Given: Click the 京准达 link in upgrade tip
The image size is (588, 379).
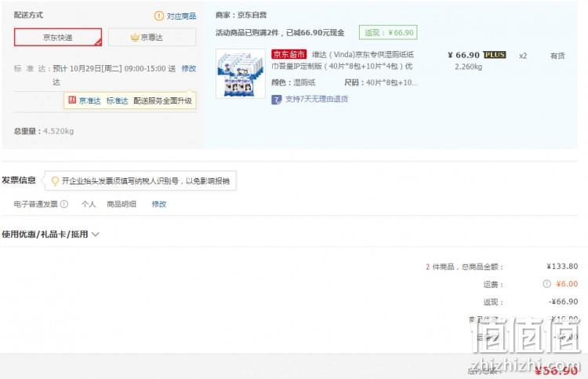Looking at the screenshot, I should 90,100.
